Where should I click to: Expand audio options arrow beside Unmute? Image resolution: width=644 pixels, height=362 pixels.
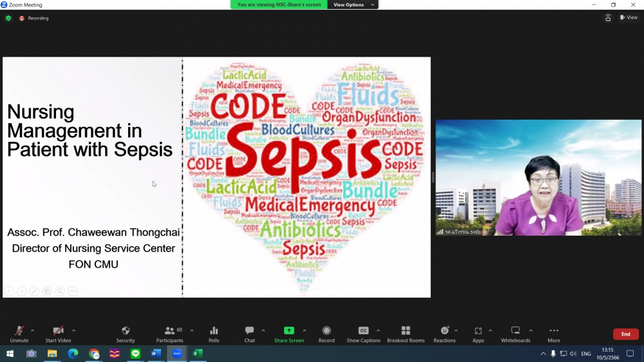pyautogui.click(x=33, y=330)
